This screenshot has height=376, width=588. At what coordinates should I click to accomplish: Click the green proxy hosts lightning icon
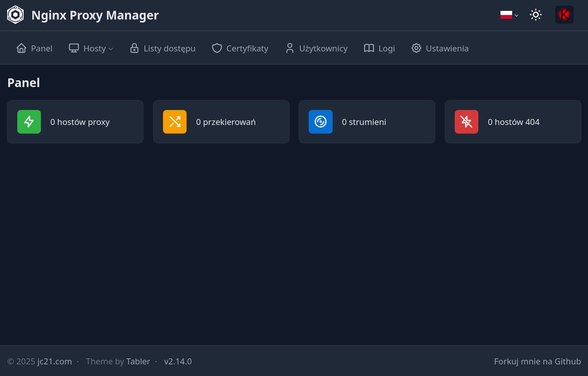tap(29, 122)
